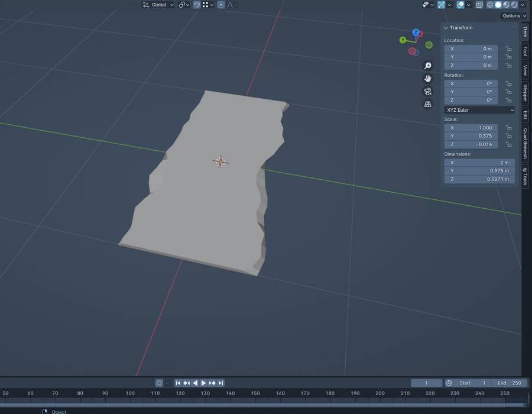The width and height of the screenshot is (532, 414).
Task: Open viewport shading options dropdown arrow
Action: click(523, 5)
